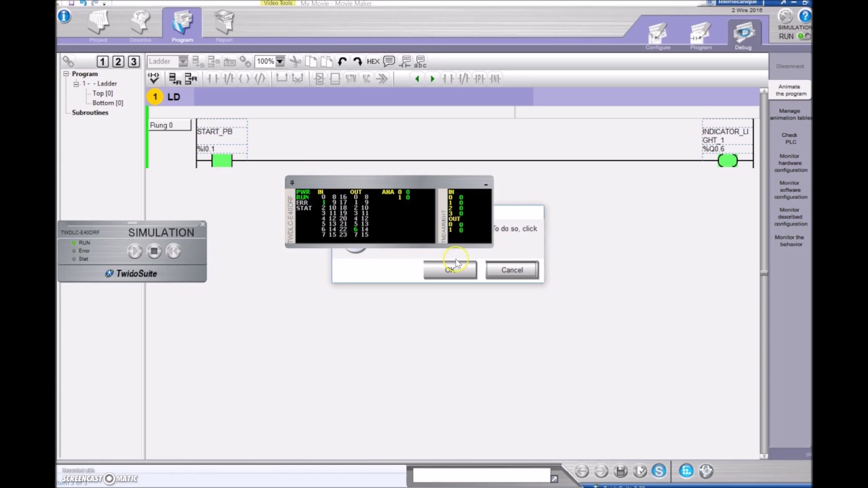Click the bottom-bar forward arrow icon

pyautogui.click(x=601, y=471)
